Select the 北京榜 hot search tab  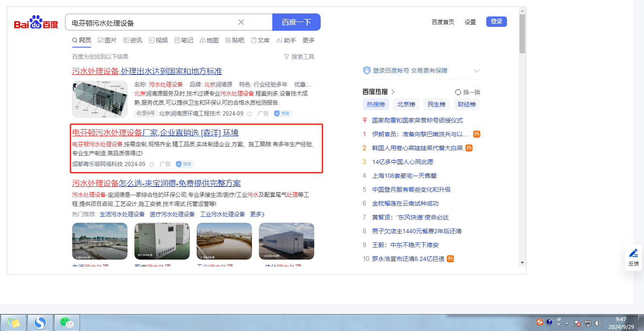pyautogui.click(x=406, y=104)
